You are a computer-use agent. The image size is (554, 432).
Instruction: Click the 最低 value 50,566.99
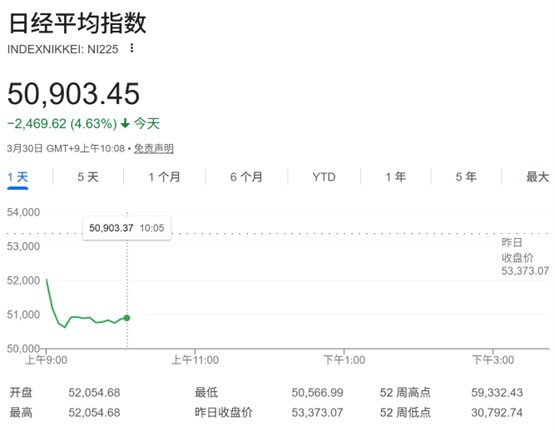(x=317, y=392)
